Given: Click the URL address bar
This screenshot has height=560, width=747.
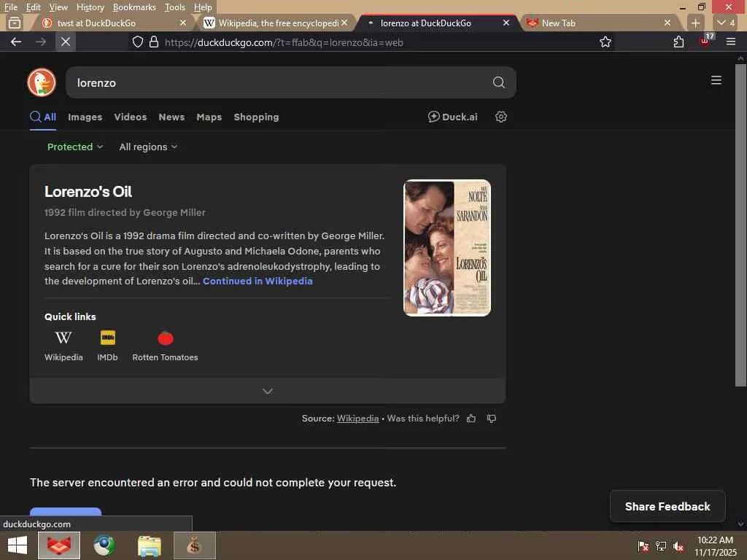Looking at the screenshot, I should tap(371, 42).
